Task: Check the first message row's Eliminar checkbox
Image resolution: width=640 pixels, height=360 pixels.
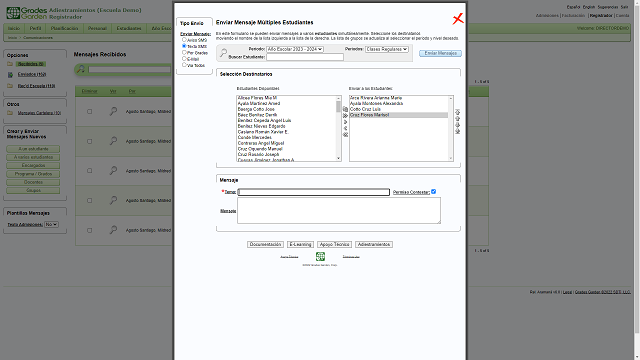Action: (x=89, y=111)
